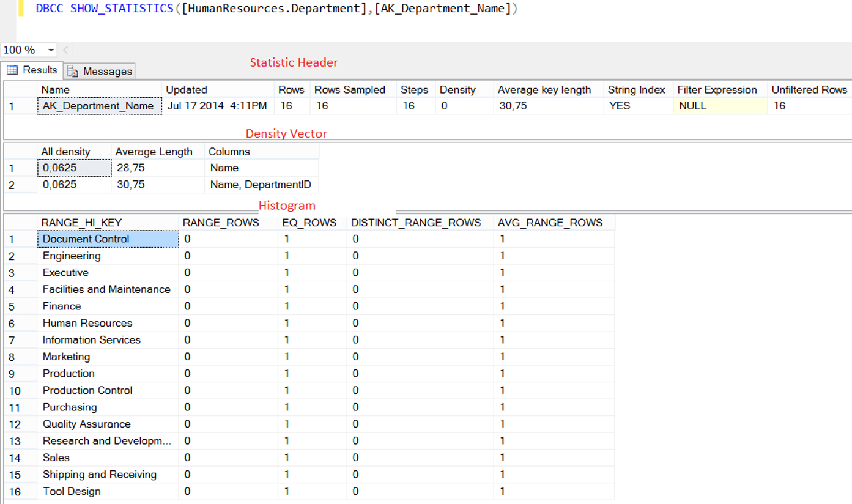The height and width of the screenshot is (504, 852).
Task: Select histogram row header number 9
Action: (x=20, y=374)
